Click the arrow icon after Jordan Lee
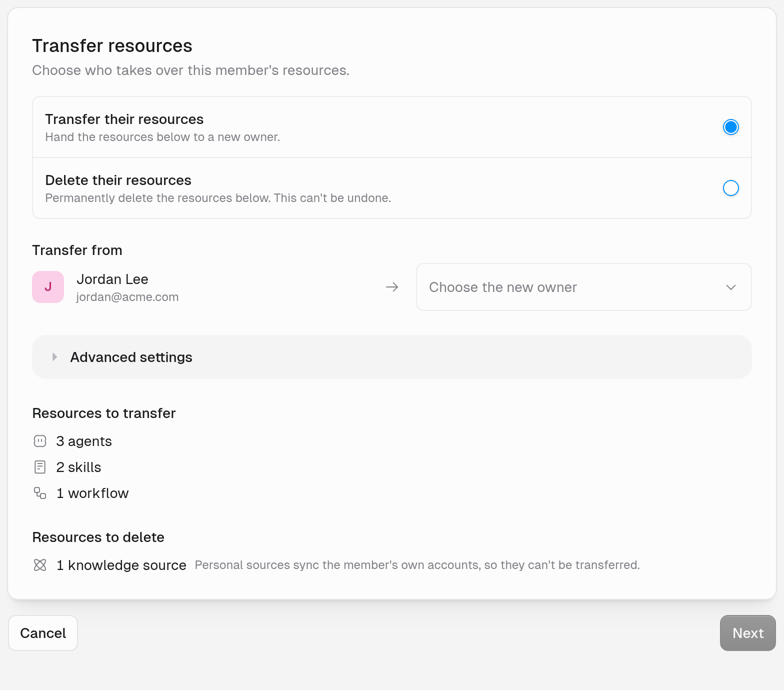 (x=392, y=287)
